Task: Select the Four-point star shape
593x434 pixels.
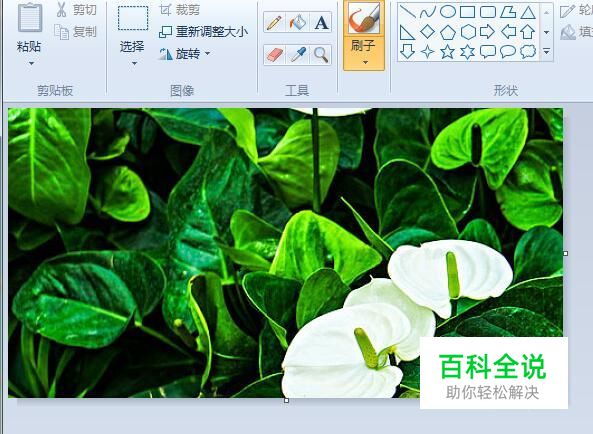Action: tap(427, 51)
